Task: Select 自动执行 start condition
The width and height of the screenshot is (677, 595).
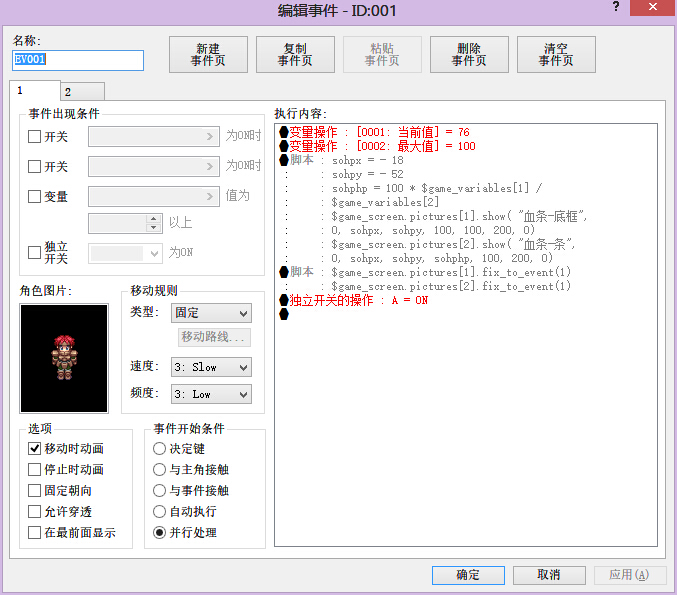Action: coord(159,512)
